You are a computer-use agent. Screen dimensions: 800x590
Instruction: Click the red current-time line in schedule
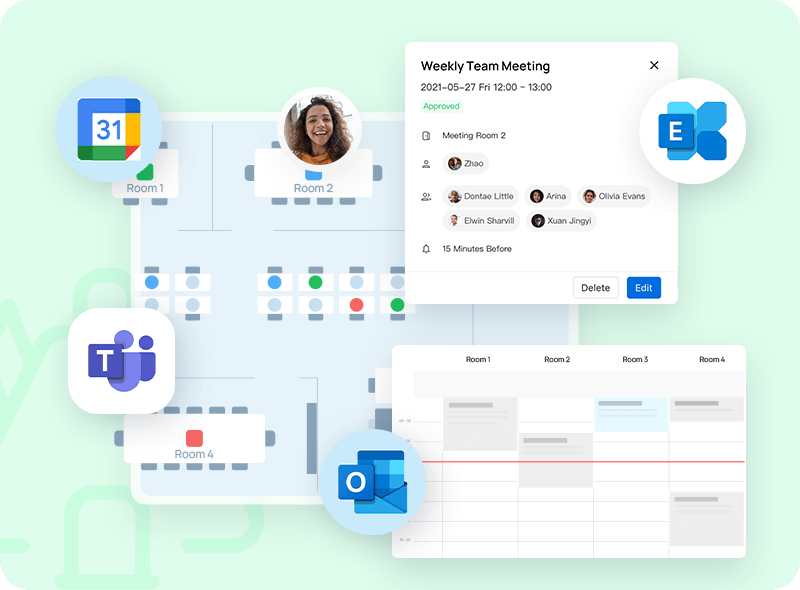coord(583,462)
